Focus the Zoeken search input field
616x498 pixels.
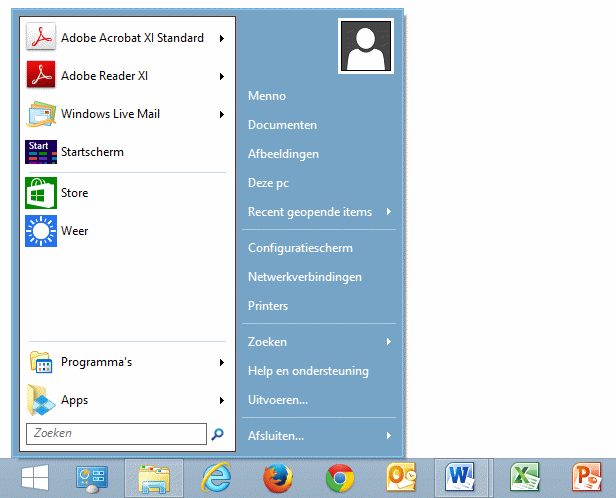[116, 434]
